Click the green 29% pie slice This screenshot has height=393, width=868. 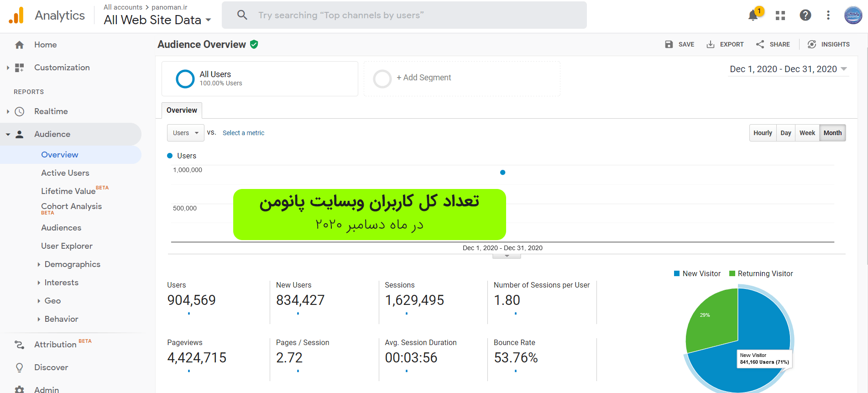coord(713,321)
